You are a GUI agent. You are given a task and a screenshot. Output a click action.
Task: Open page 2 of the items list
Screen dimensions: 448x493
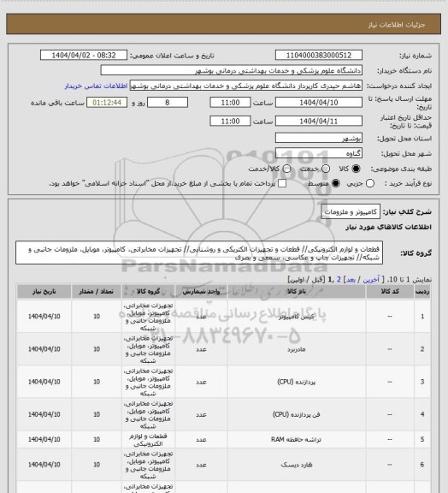point(339,280)
